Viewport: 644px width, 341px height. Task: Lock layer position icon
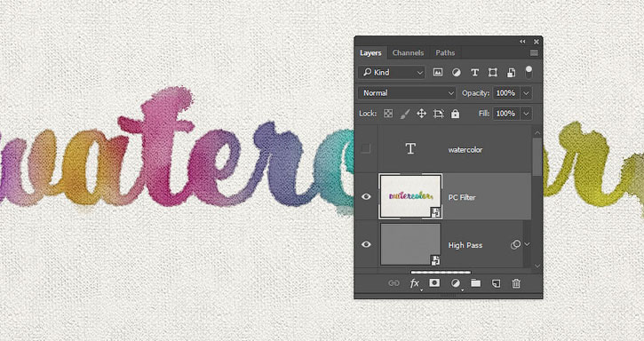point(421,114)
